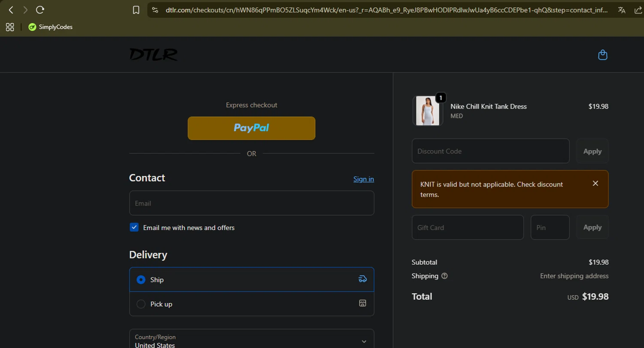
Task: Click the Sign in link
Action: point(364,179)
